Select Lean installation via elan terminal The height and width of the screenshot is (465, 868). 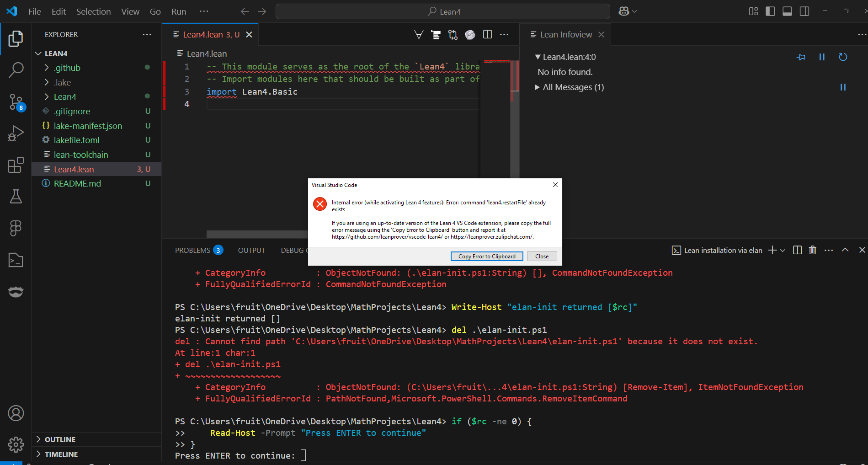tap(717, 250)
